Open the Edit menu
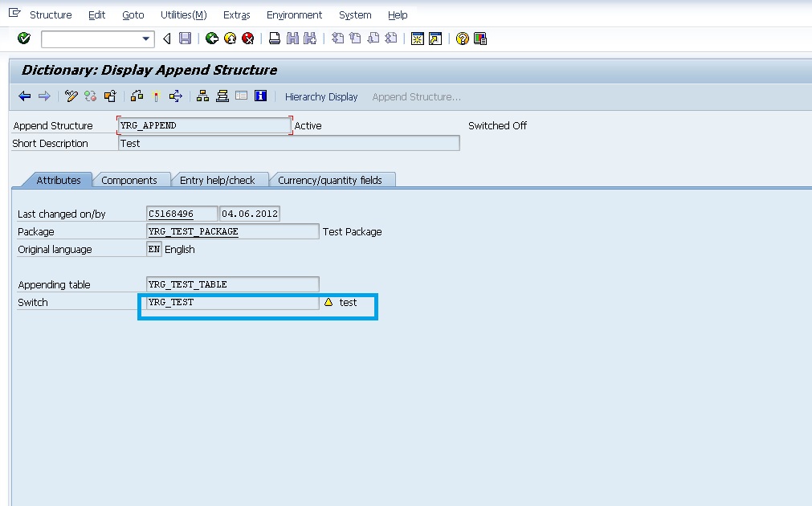Screen dimensions: 812x506 click(x=97, y=15)
